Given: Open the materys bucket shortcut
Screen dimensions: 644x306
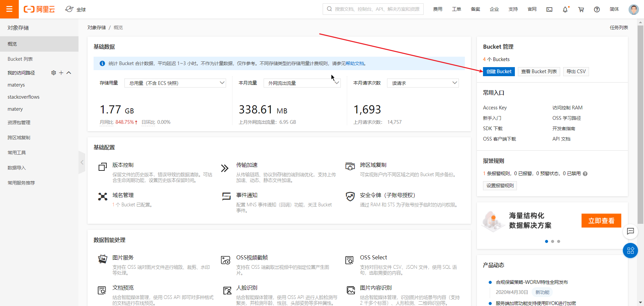Looking at the screenshot, I should pyautogui.click(x=16, y=85).
